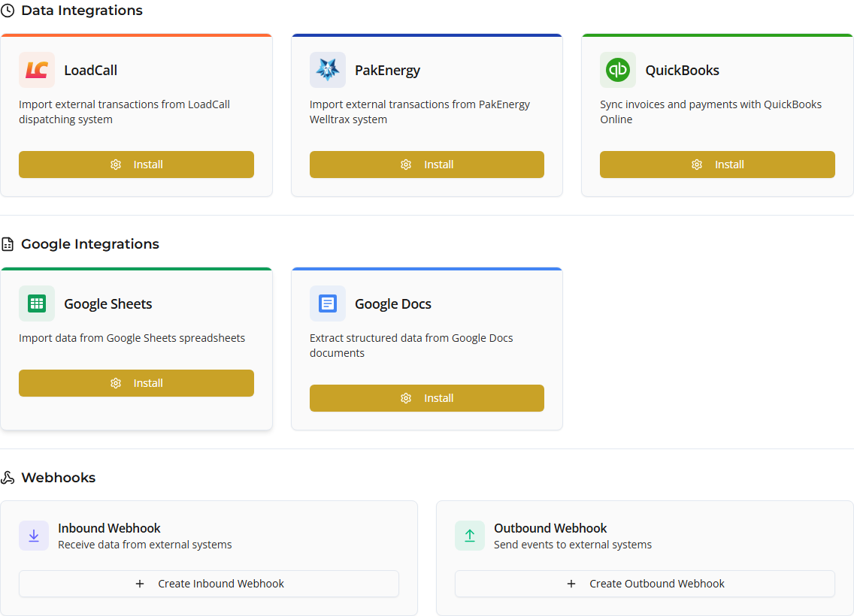
Task: Install the Google Sheets integration
Action: click(x=136, y=383)
